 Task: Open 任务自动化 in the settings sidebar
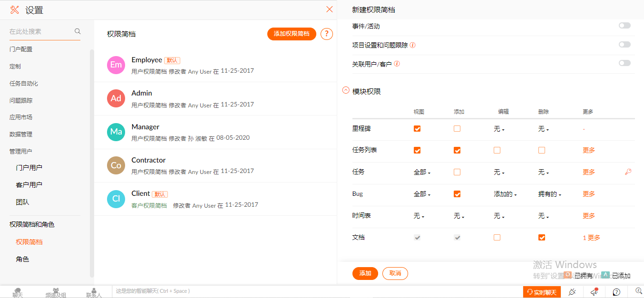[24, 84]
